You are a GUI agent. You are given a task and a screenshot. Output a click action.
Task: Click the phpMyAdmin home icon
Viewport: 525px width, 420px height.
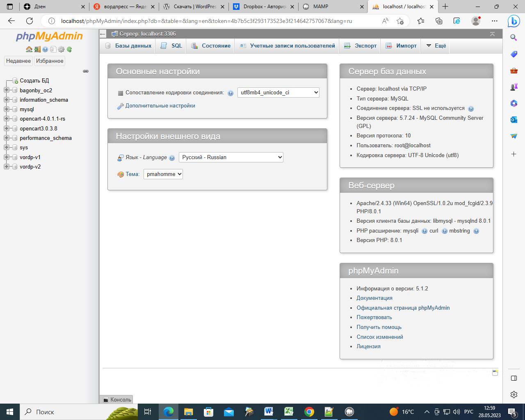coord(29,49)
